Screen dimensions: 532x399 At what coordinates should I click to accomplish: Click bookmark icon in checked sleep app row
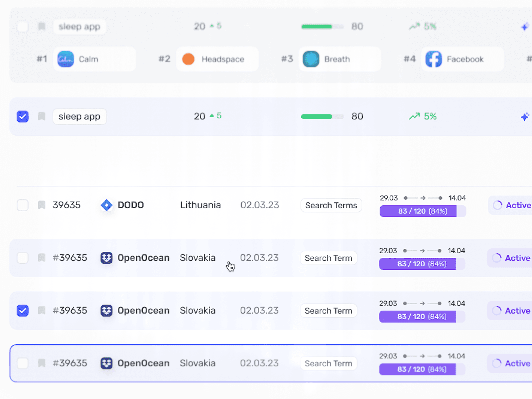[x=42, y=116]
